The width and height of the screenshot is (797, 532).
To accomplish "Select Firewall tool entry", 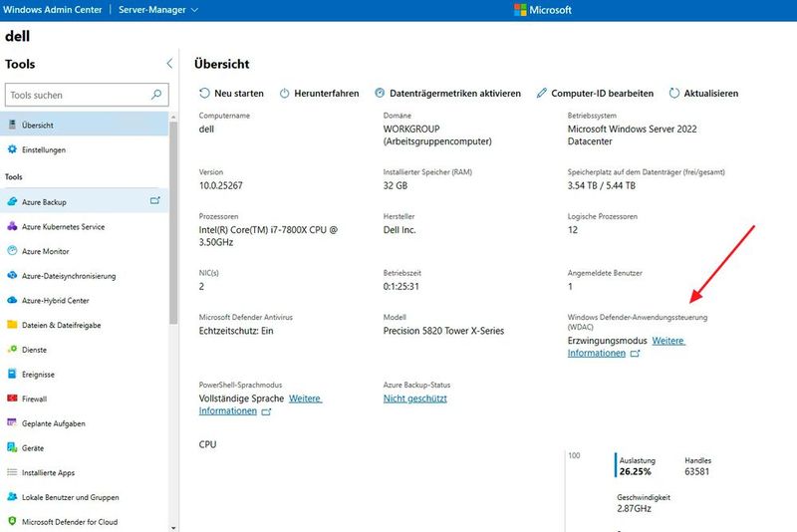I will click(85, 399).
